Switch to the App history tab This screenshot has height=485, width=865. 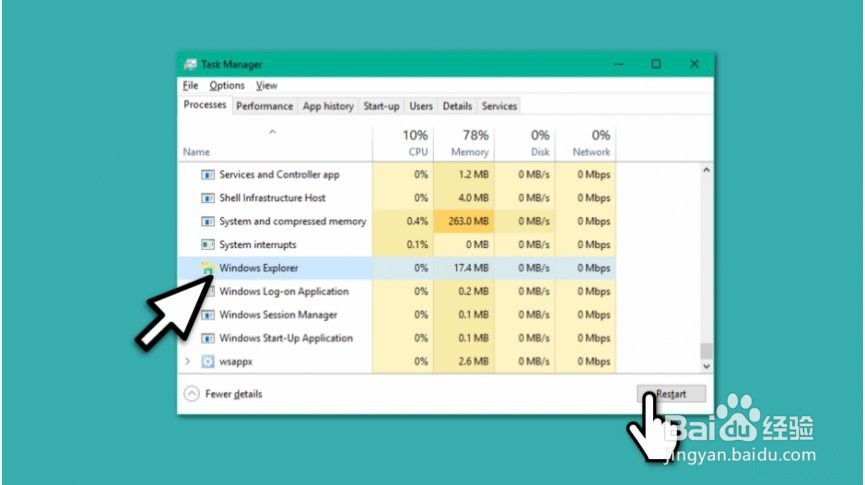[328, 106]
